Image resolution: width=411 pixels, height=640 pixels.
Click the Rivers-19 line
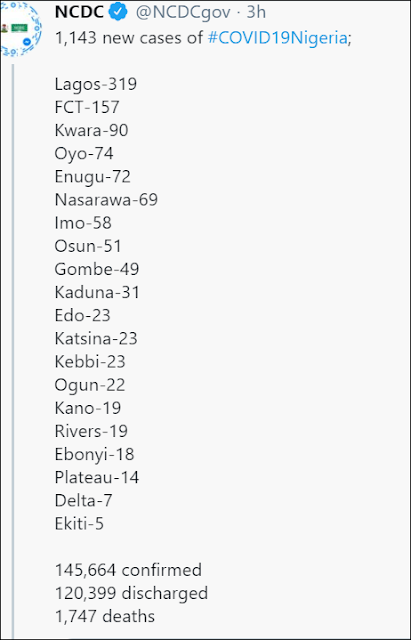click(x=91, y=431)
